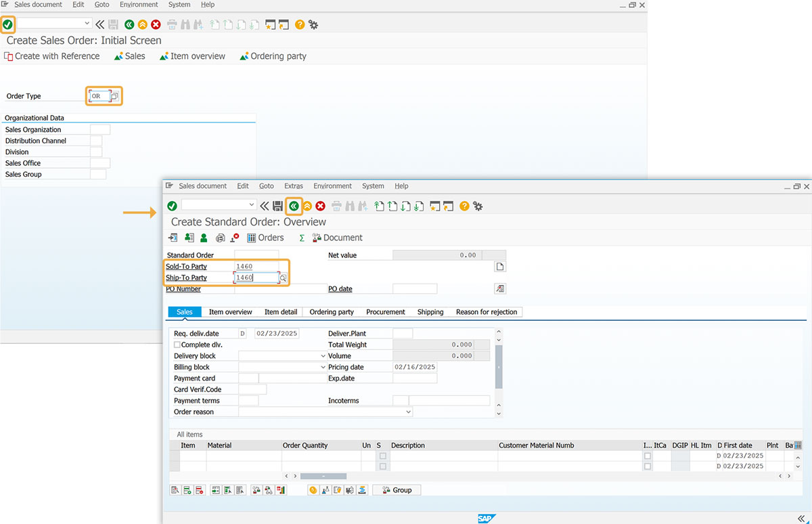
Task: Click horizontal scrollbar thumb under items table
Action: coord(323,477)
